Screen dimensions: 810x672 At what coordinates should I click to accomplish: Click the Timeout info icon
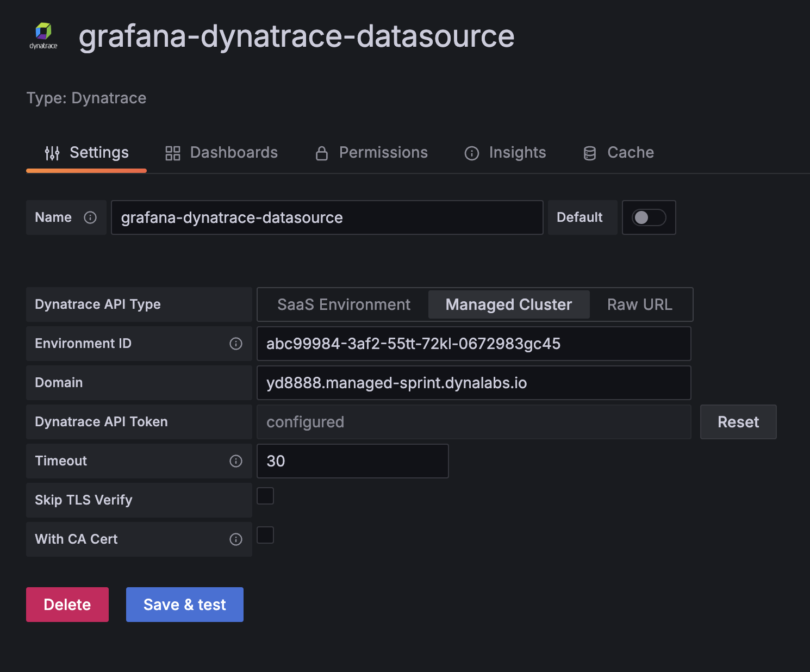[236, 461]
